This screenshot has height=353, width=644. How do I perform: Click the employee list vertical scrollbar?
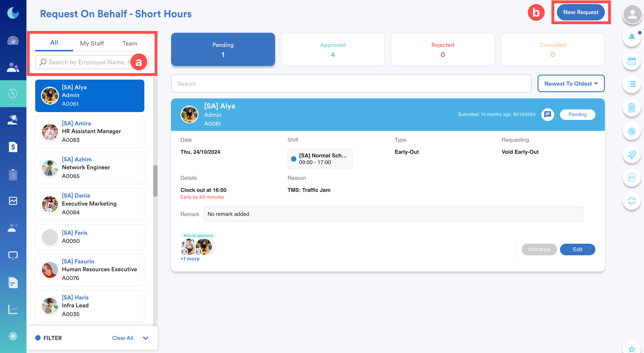click(x=155, y=181)
